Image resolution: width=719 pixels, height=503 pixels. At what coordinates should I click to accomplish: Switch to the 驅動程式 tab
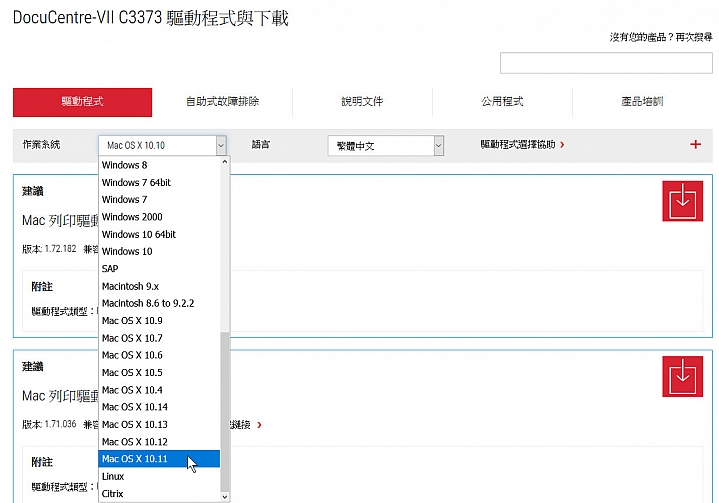[x=83, y=102]
